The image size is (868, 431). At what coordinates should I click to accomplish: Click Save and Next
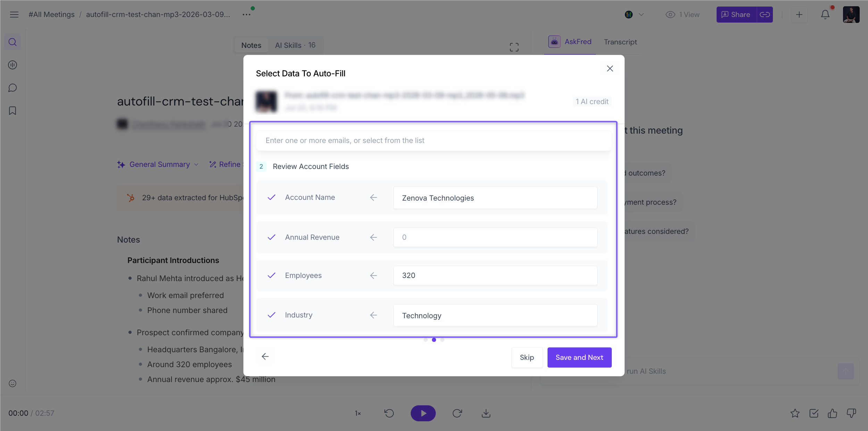coord(579,357)
